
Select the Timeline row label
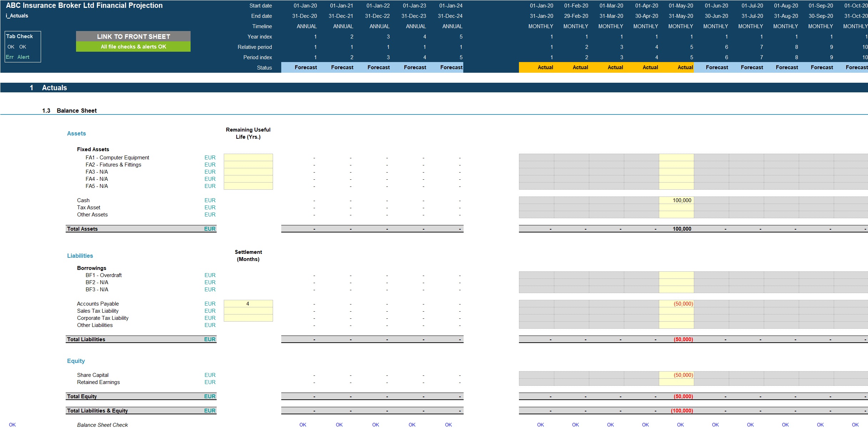(x=262, y=26)
